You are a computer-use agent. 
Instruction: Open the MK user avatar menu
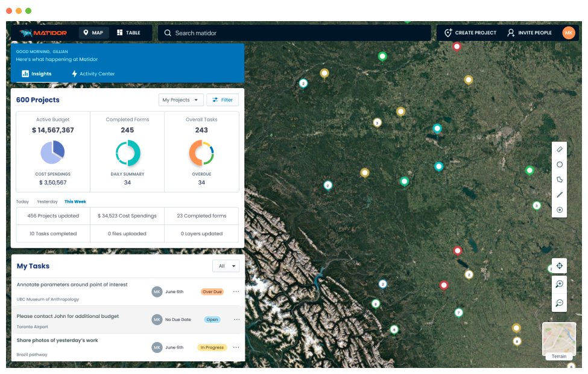click(x=569, y=33)
